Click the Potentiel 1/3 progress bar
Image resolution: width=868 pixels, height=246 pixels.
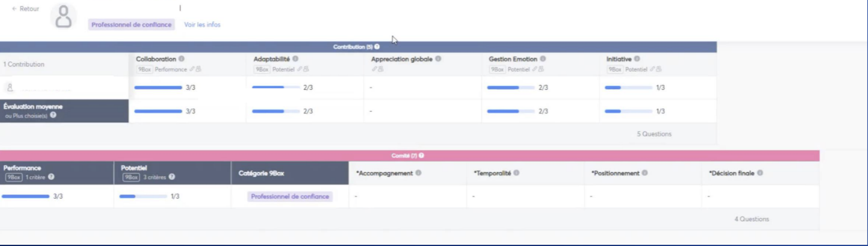tap(143, 196)
